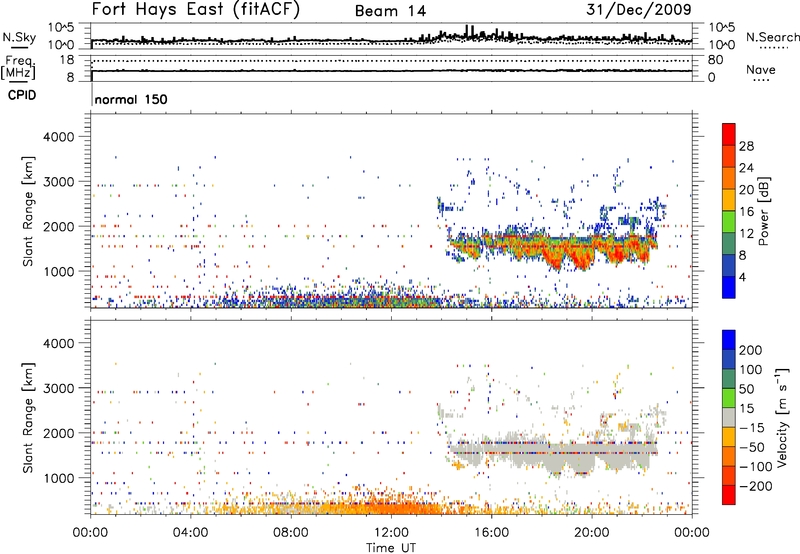The width and height of the screenshot is (800, 554).
Task: Click the "4" Power colorbar label
Action: pyautogui.click(x=742, y=278)
